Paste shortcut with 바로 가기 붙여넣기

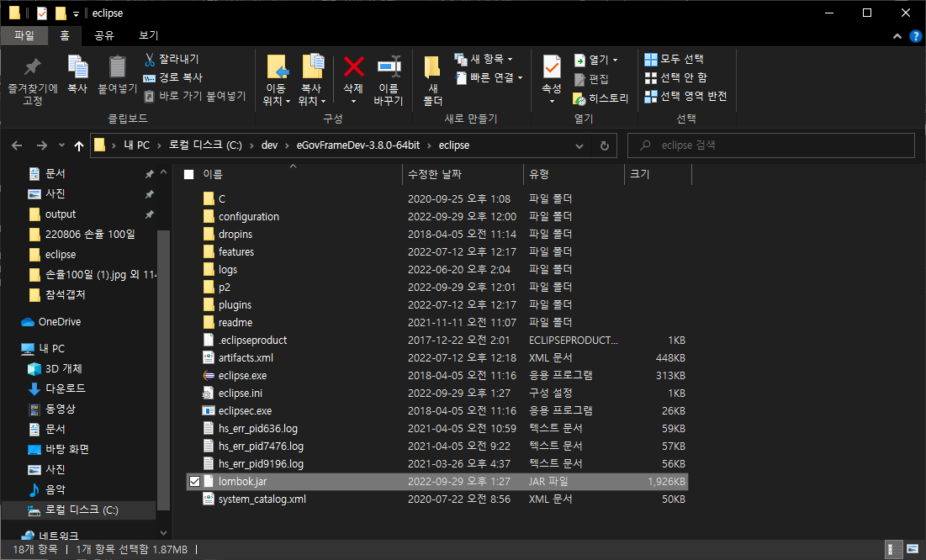point(195,96)
